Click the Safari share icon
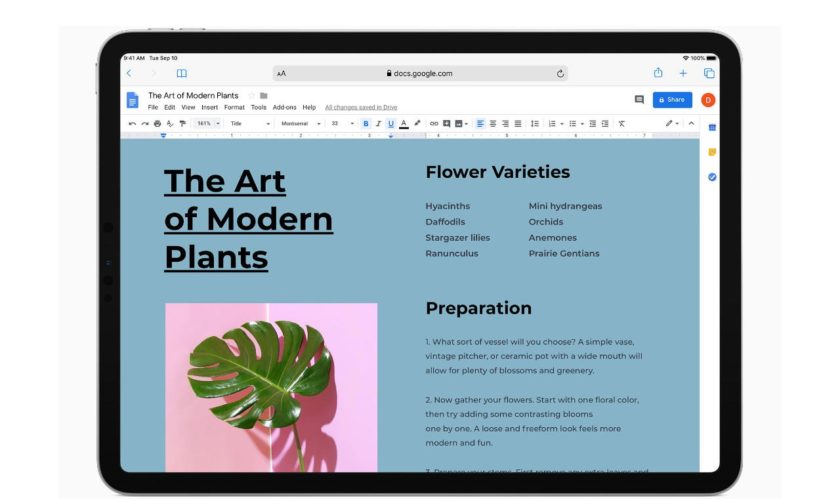The height and width of the screenshot is (500, 840). click(x=658, y=73)
